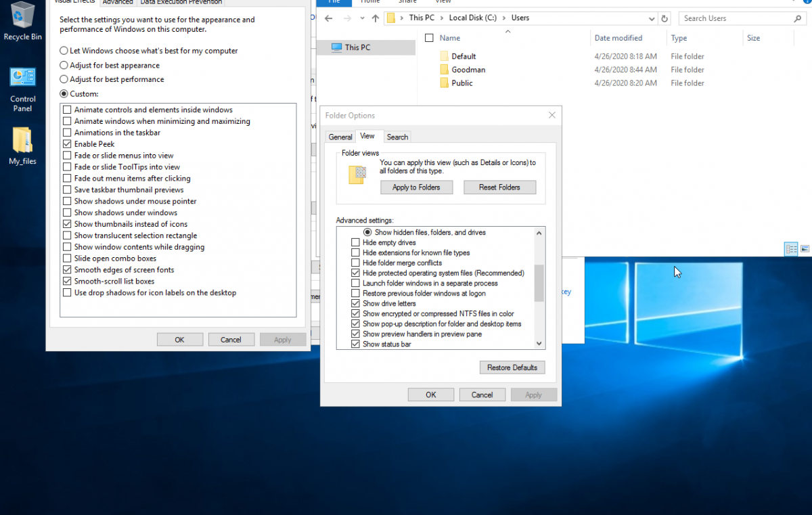Click the folder icon in the address bar
812x515 pixels.
click(391, 18)
